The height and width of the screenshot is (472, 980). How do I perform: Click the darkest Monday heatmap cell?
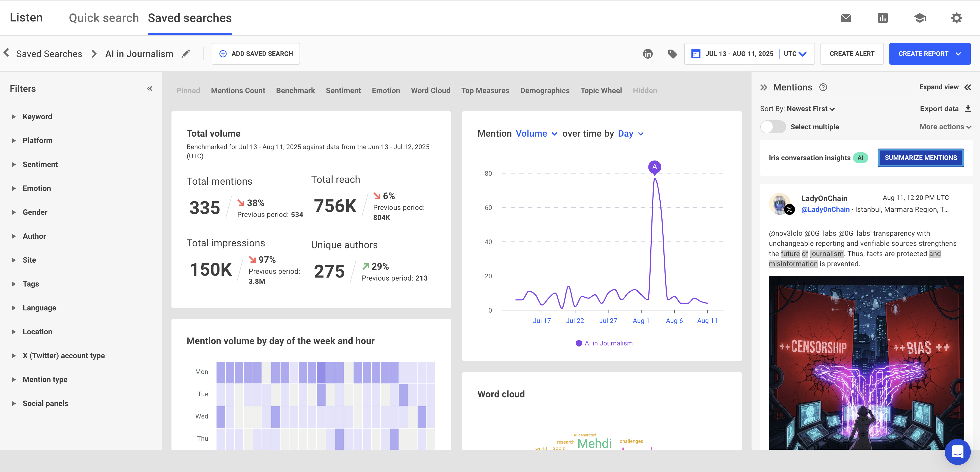coord(321,372)
